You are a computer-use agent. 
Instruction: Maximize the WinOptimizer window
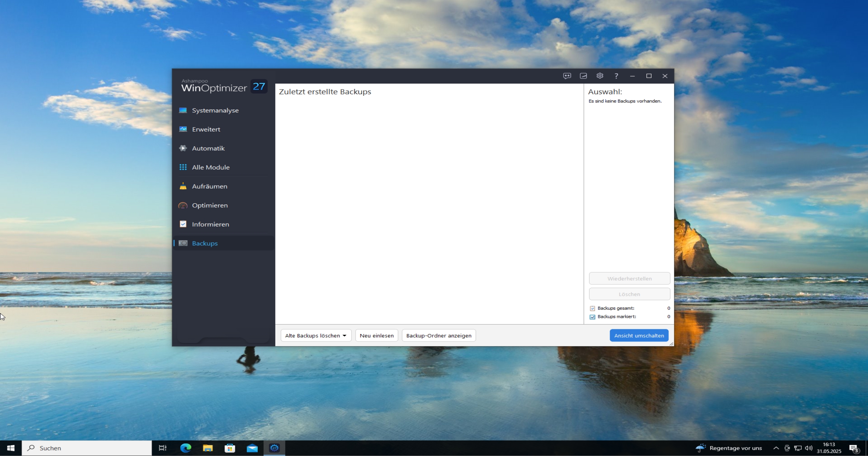649,76
